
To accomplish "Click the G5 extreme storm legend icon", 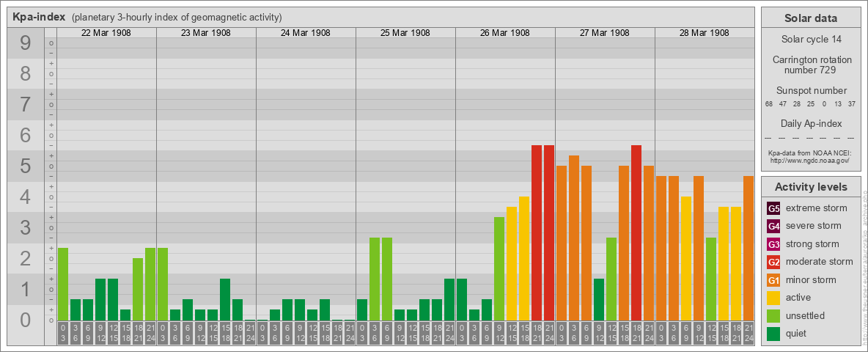I will pyautogui.click(x=773, y=208).
